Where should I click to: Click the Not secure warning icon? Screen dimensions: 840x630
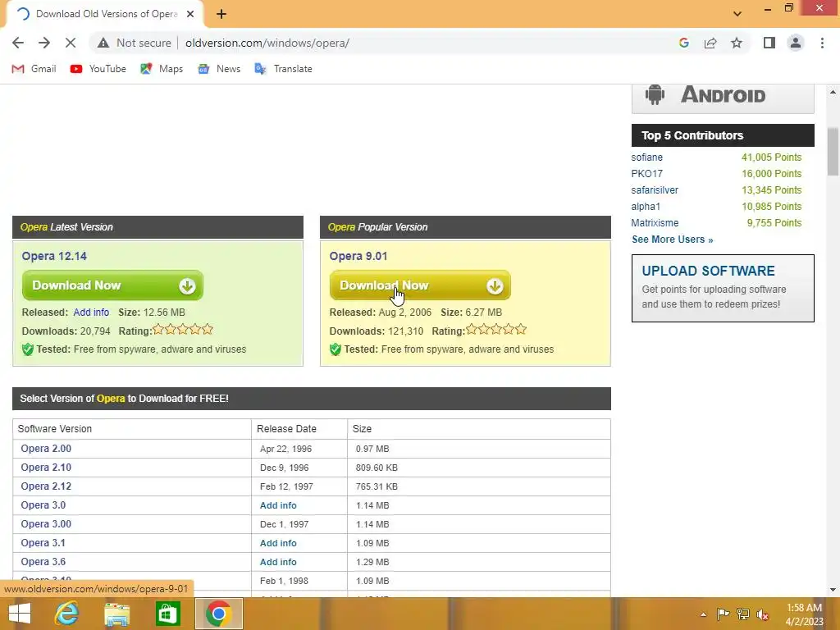pyautogui.click(x=103, y=43)
